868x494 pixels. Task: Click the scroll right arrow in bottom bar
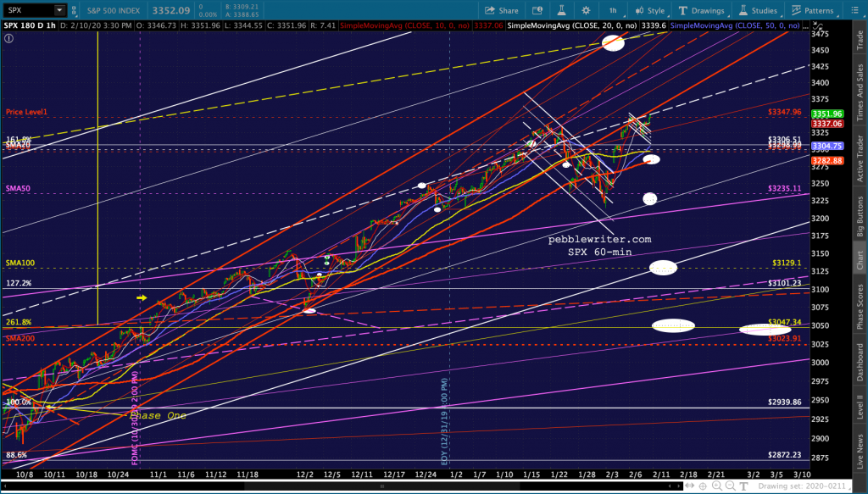point(678,486)
